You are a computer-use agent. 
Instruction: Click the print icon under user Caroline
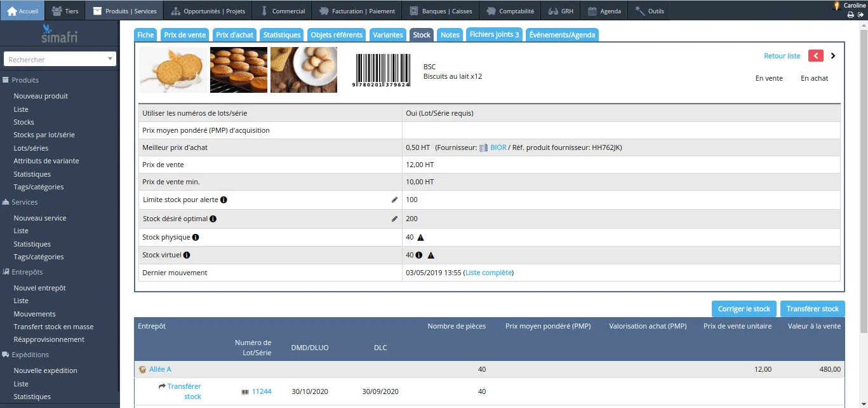click(x=851, y=15)
